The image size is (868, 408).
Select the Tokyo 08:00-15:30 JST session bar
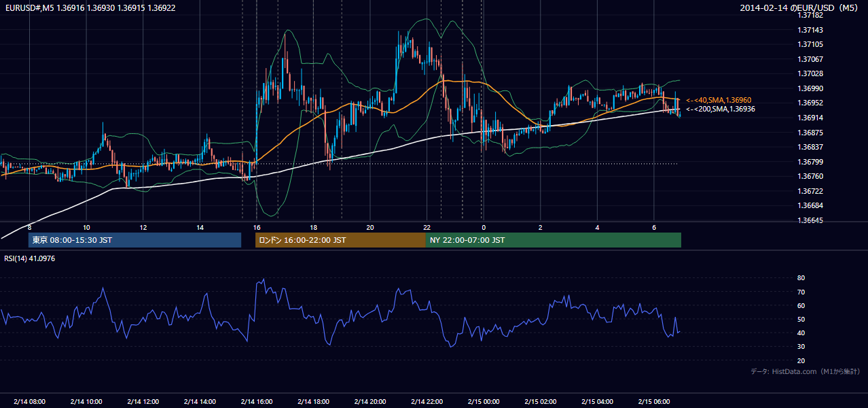click(x=135, y=240)
